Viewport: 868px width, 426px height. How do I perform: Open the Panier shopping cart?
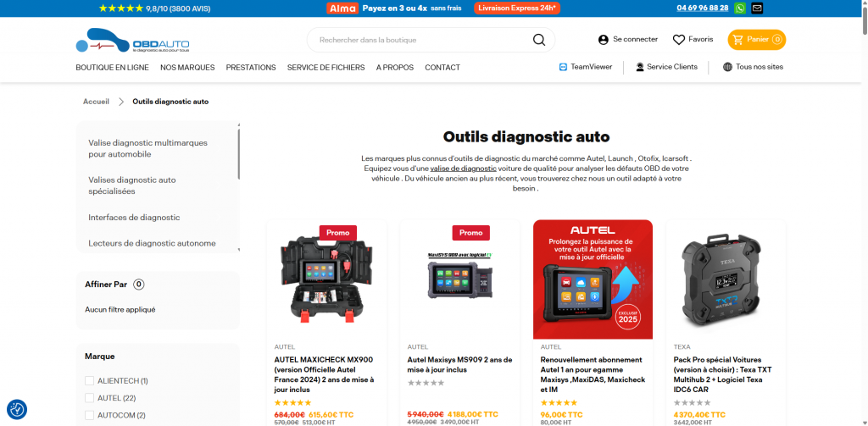point(756,39)
